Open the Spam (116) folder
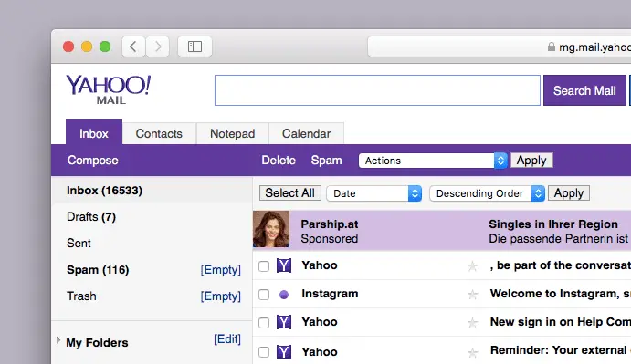 point(98,269)
